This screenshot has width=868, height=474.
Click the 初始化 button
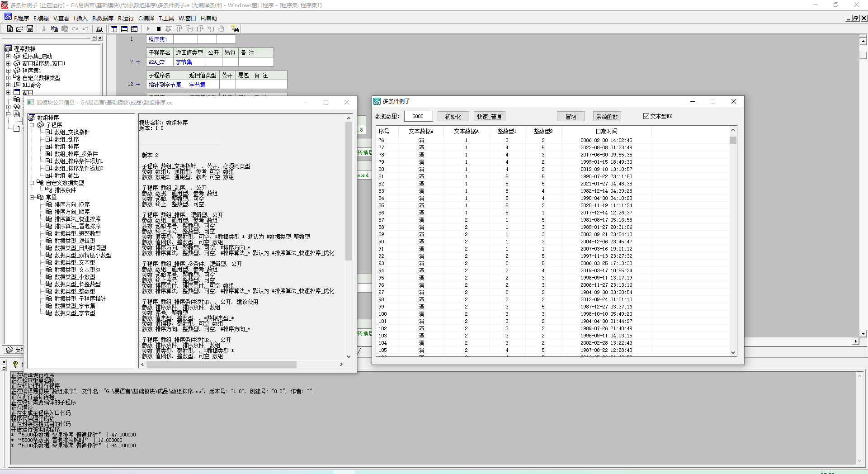(x=453, y=117)
